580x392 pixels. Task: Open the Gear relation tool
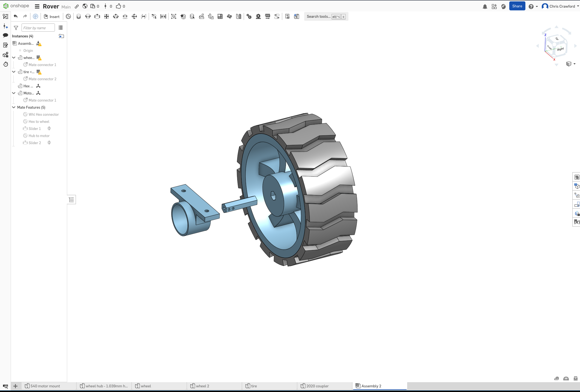tap(249, 16)
